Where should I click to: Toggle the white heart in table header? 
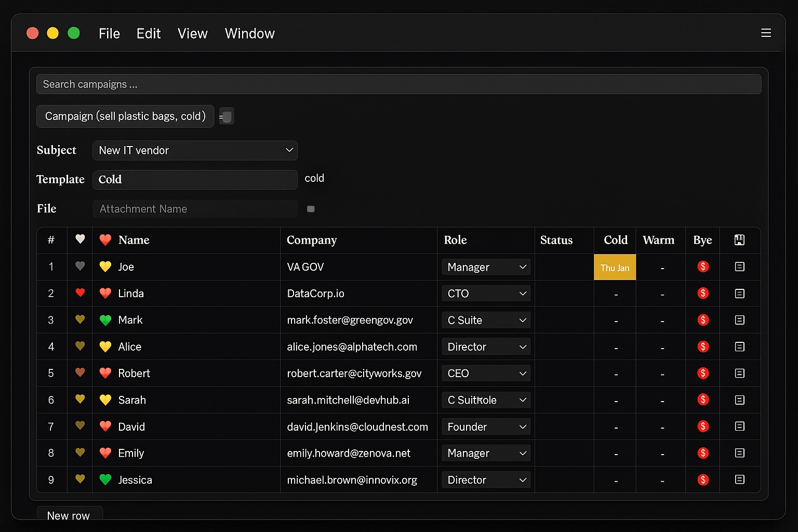coord(80,239)
